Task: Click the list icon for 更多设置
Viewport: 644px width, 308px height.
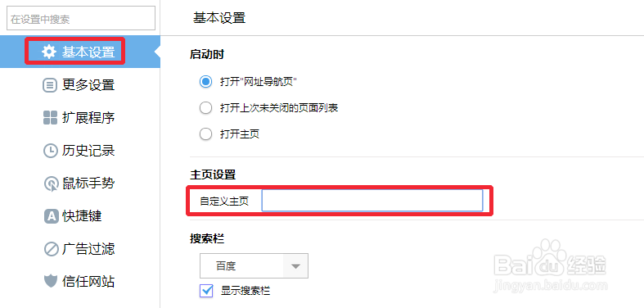Action: (50, 85)
